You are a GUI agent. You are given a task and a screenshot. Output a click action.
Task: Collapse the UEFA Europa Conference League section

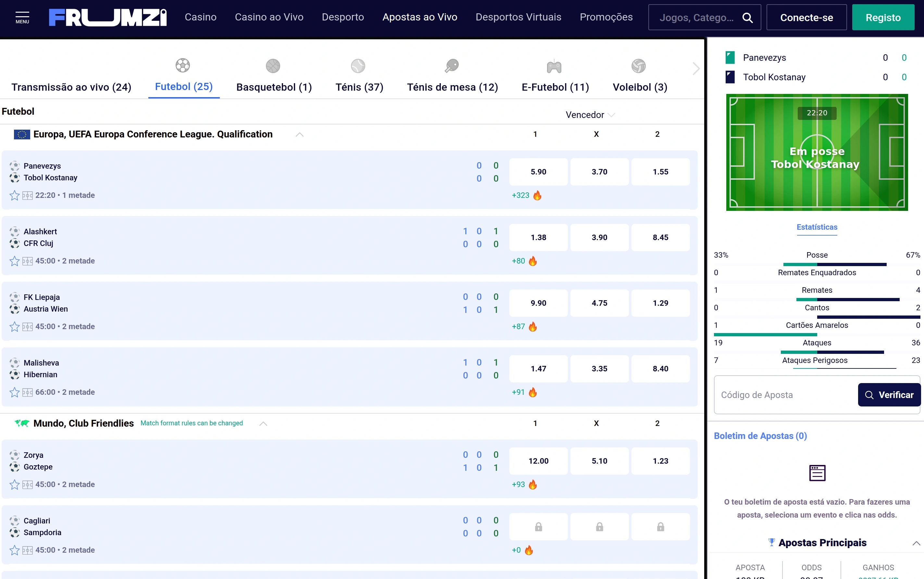coord(300,135)
